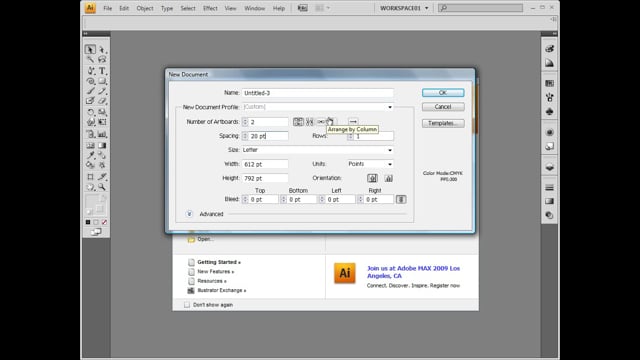Open the Color panel icon

[549, 49]
